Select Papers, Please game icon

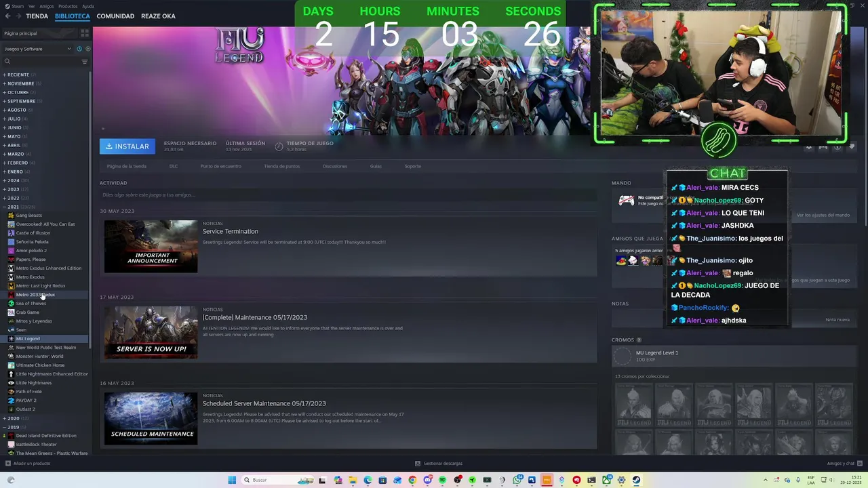[x=11, y=260]
